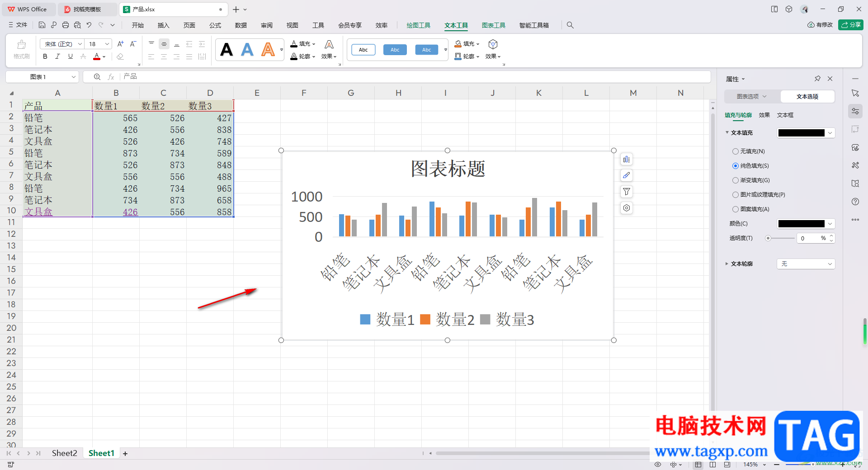
Task: Click the chart title 图表标题
Action: click(448, 169)
